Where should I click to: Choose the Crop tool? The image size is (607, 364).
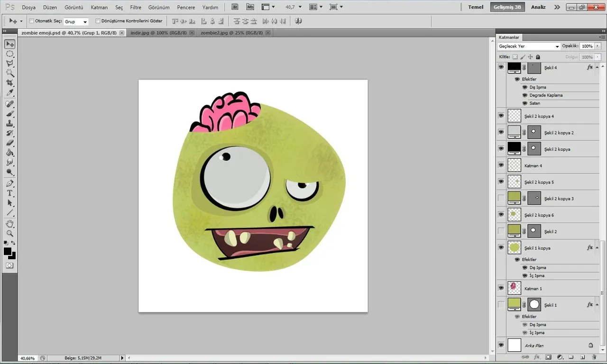(9, 83)
